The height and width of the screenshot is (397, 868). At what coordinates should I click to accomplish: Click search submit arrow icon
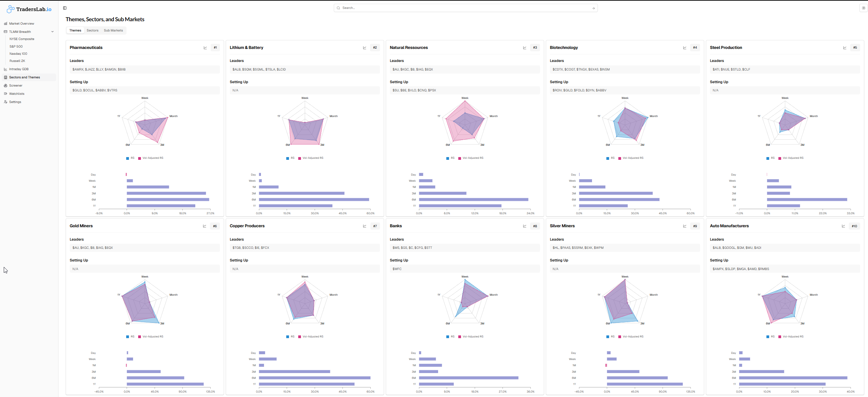[593, 8]
